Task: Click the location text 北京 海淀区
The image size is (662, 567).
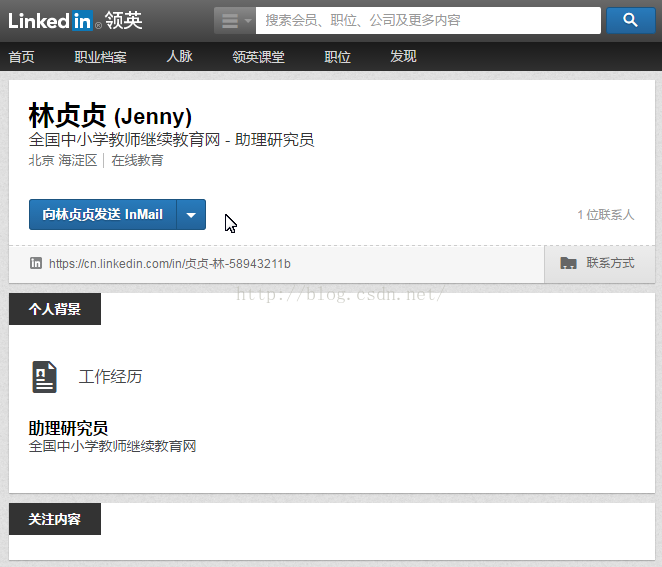Action: coord(63,160)
